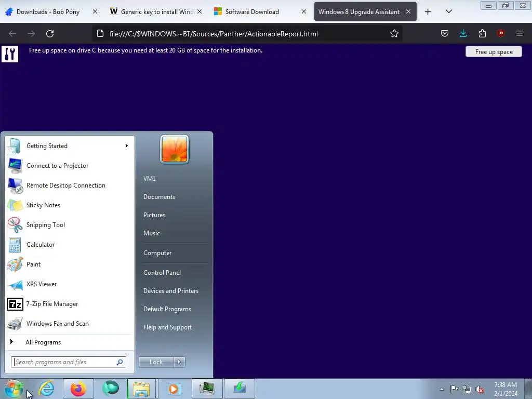
Task: Switch to Software Download tab
Action: [x=260, y=12]
